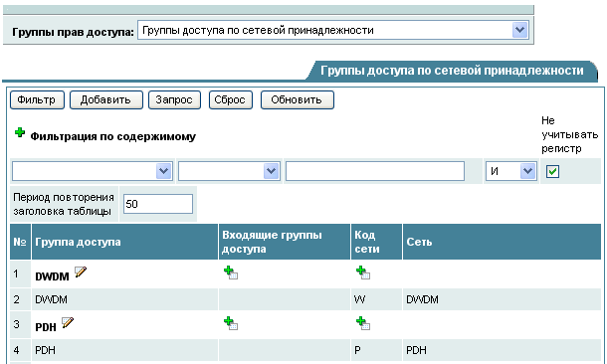The width and height of the screenshot is (607, 364).
Task: Click the Группы прав доступа label
Action: (73, 32)
